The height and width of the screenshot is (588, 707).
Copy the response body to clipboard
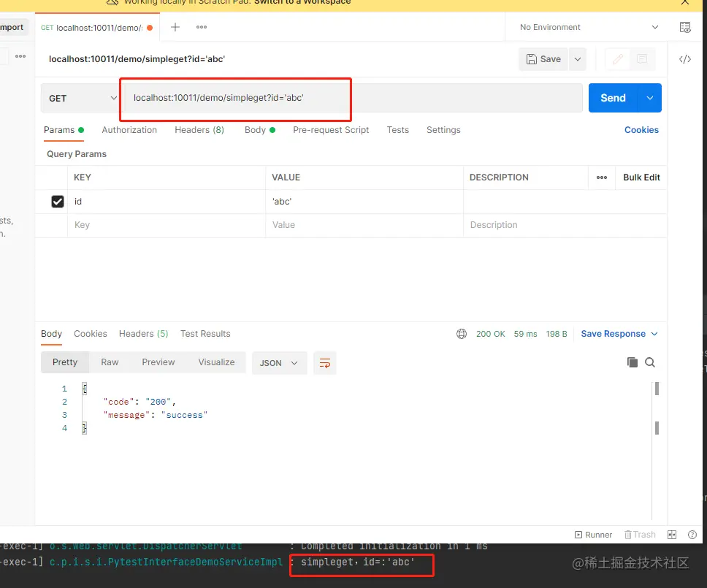633,362
